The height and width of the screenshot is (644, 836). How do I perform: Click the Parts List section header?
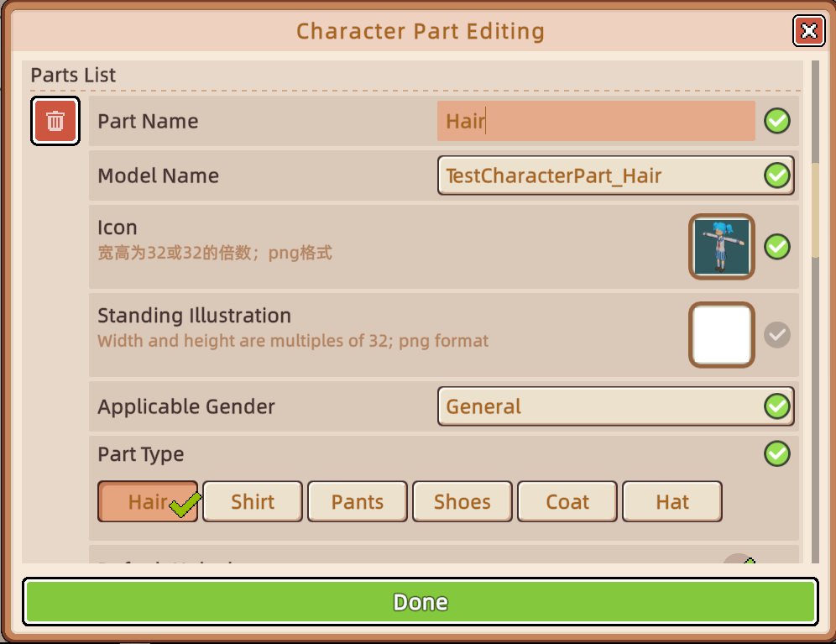[74, 75]
